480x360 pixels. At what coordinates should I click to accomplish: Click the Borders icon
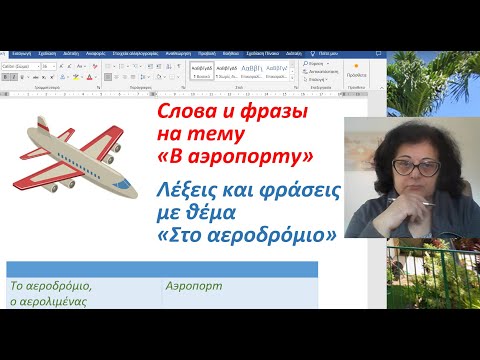172,77
